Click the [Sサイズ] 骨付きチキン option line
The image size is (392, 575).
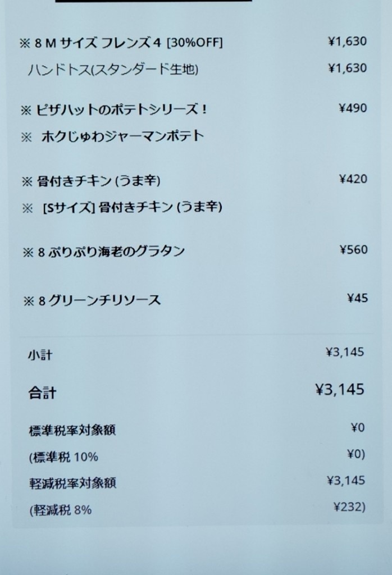point(122,208)
